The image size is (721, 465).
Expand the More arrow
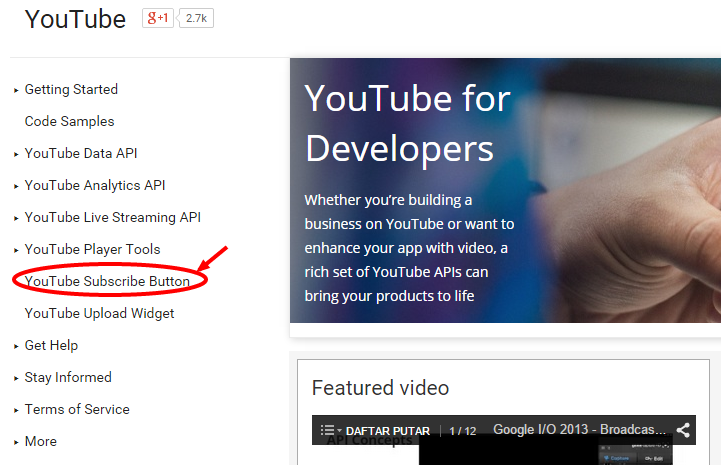(16, 442)
